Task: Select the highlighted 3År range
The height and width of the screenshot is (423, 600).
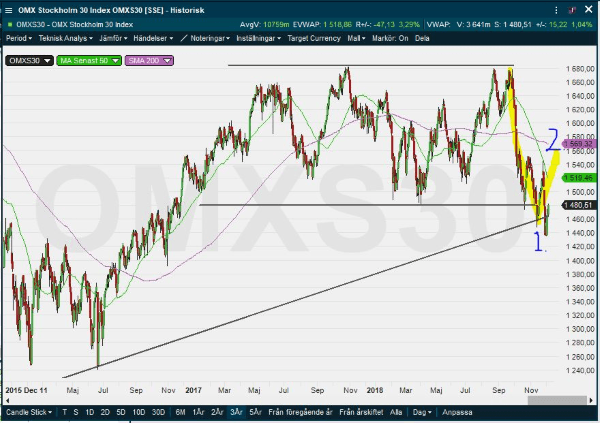Action: (236, 412)
